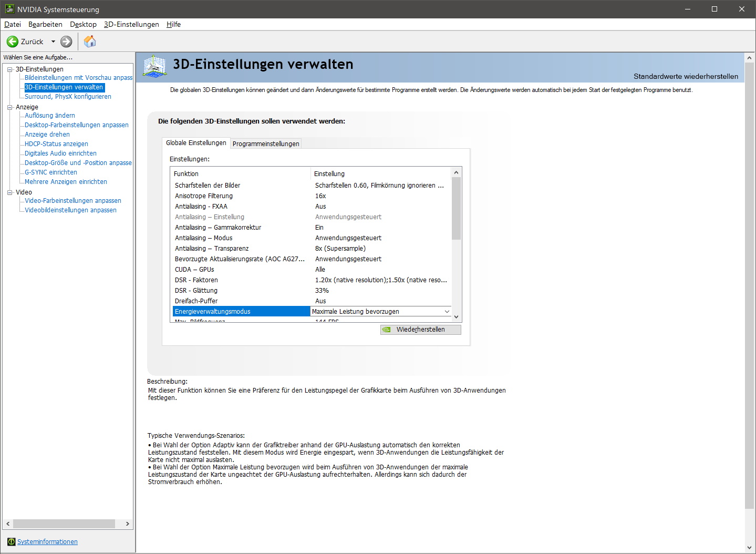Select the DSR - Glättung row

pyautogui.click(x=312, y=291)
